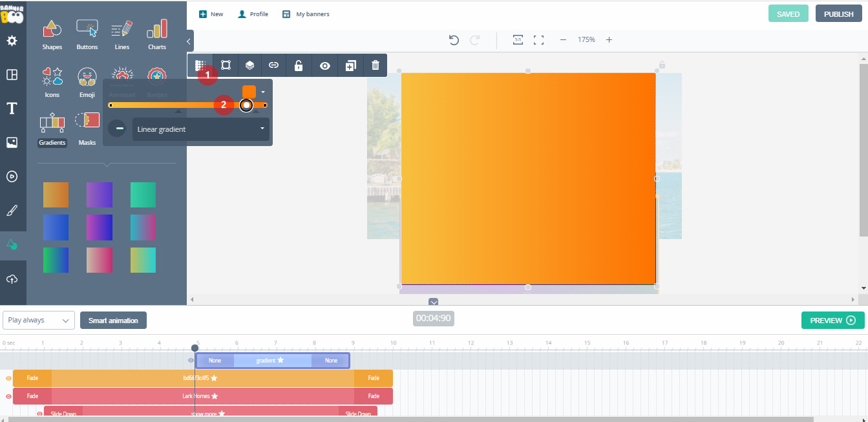Open the Lines category
868x422 pixels.
(122, 34)
